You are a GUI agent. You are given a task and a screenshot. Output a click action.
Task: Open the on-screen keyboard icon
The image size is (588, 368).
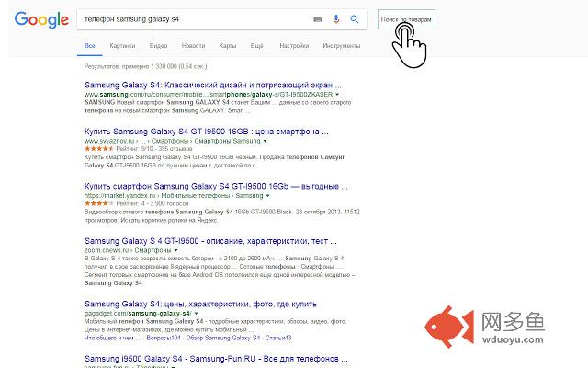point(318,19)
